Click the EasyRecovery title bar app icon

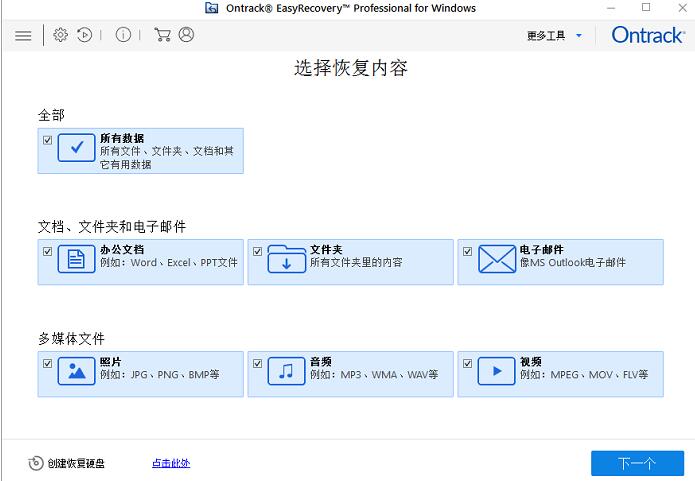(x=212, y=8)
